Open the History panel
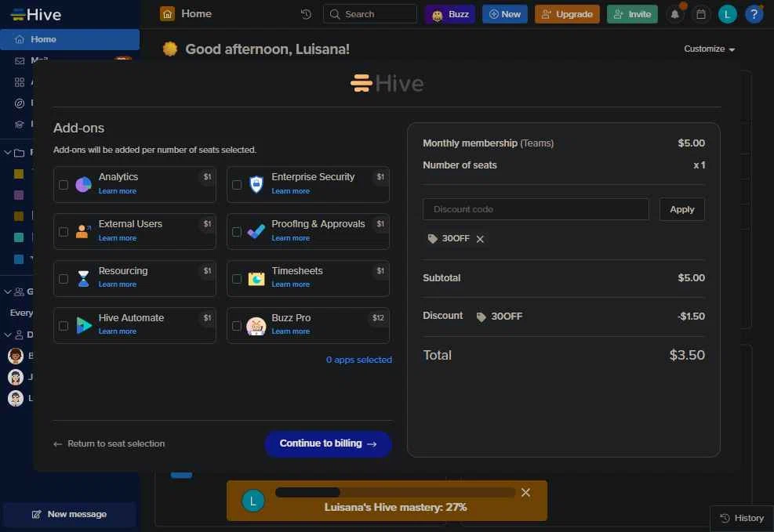774x532 pixels. (x=742, y=518)
